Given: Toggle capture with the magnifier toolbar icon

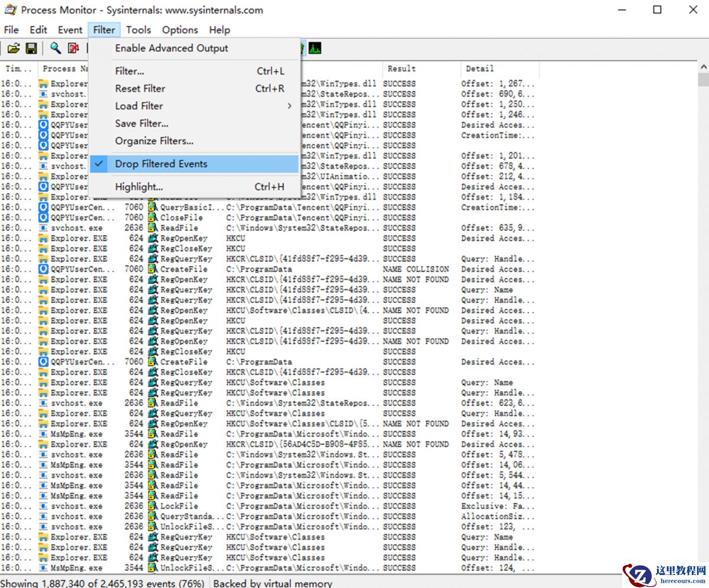Looking at the screenshot, I should 56,48.
